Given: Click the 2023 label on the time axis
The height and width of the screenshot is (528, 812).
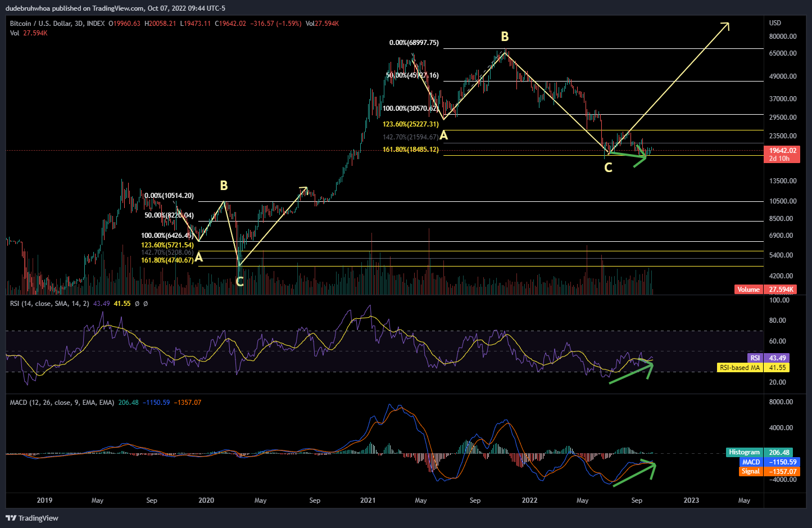Looking at the screenshot, I should 691,500.
